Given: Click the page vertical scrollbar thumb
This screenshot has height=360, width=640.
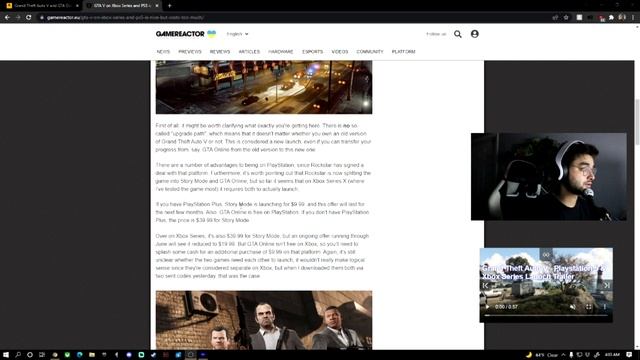Looking at the screenshot, I should 637,122.
